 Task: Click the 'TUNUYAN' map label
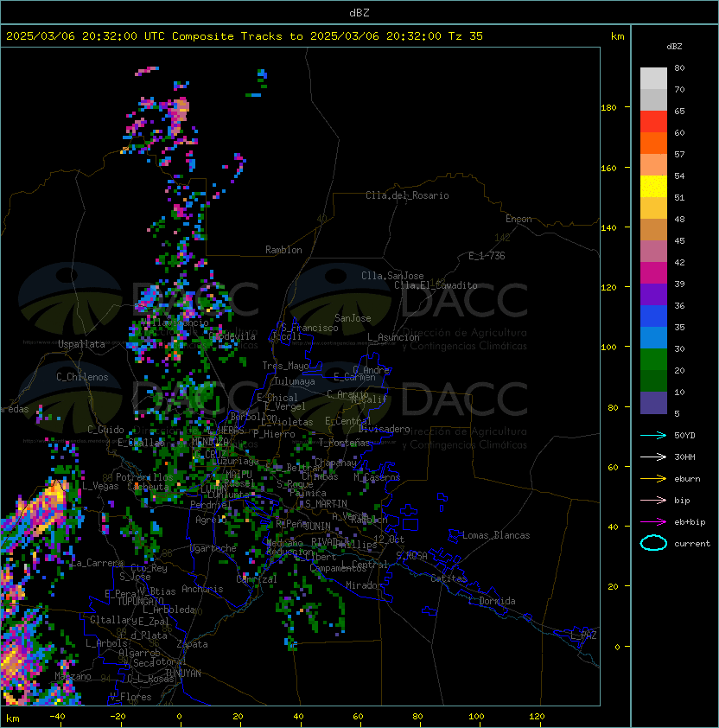(183, 674)
